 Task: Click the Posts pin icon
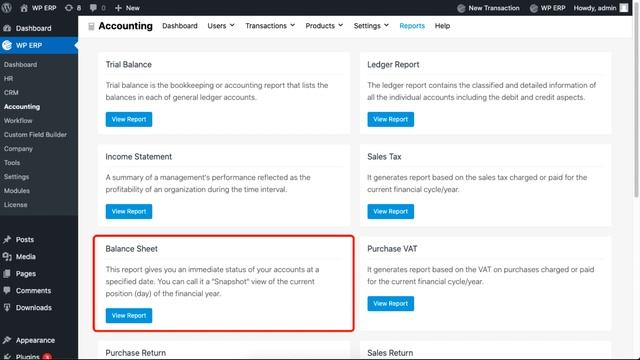tap(7, 240)
